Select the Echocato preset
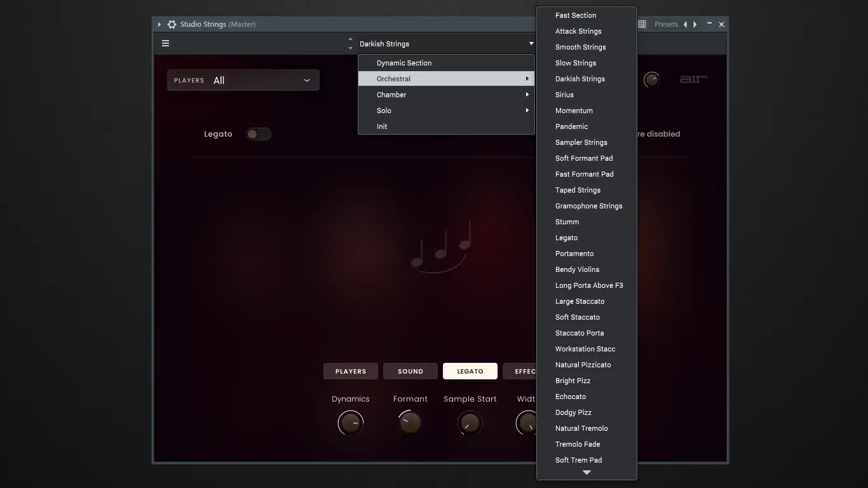Image resolution: width=868 pixels, height=488 pixels. [x=587, y=396]
